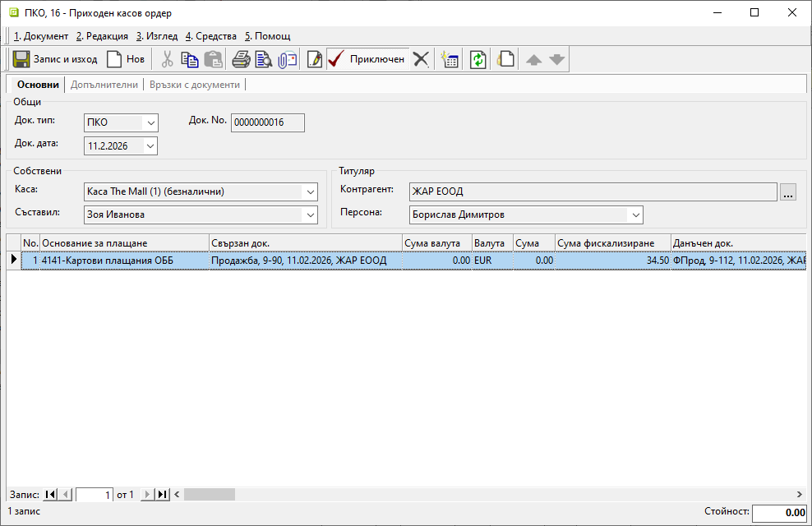Viewport: 812px width, 526px height.
Task: Click the copy icon in toolbar
Action: click(x=190, y=59)
